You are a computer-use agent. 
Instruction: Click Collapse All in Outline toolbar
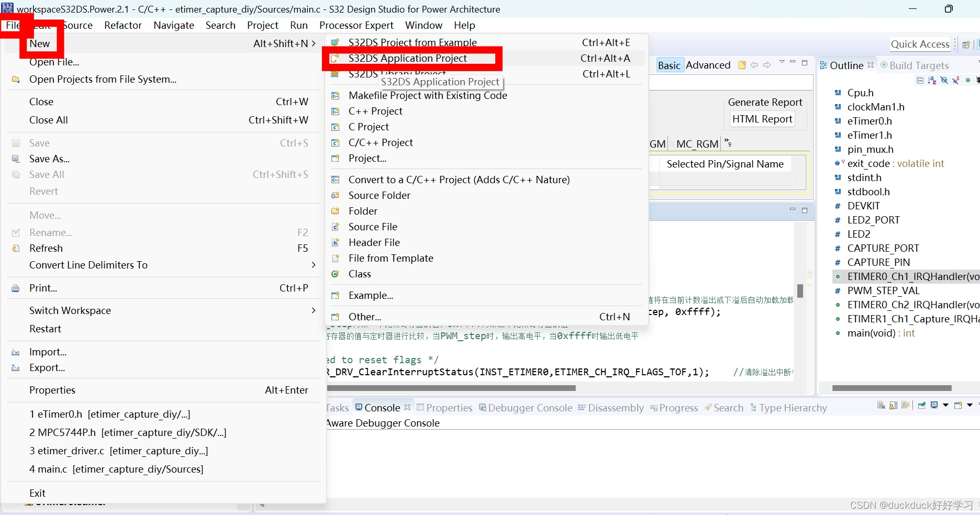click(920, 80)
